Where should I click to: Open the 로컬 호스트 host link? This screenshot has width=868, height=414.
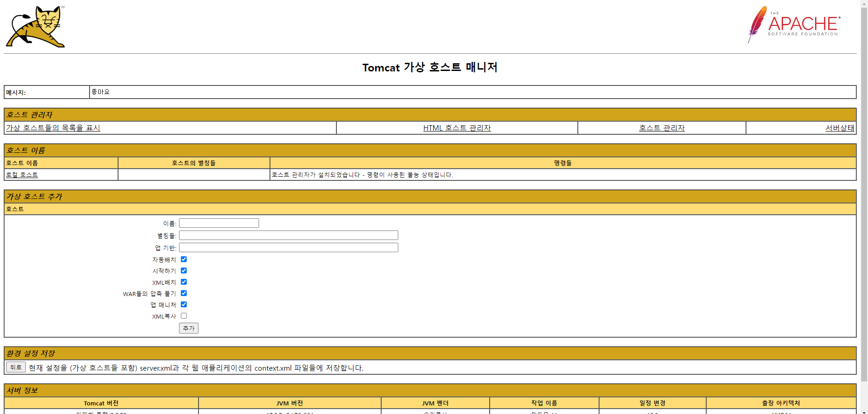pyautogui.click(x=22, y=175)
